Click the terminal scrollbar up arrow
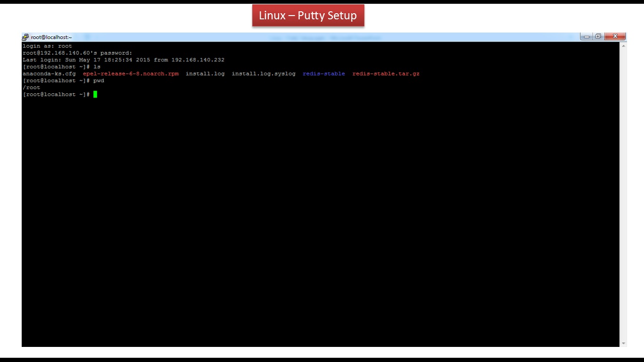The image size is (644, 362). (624, 46)
